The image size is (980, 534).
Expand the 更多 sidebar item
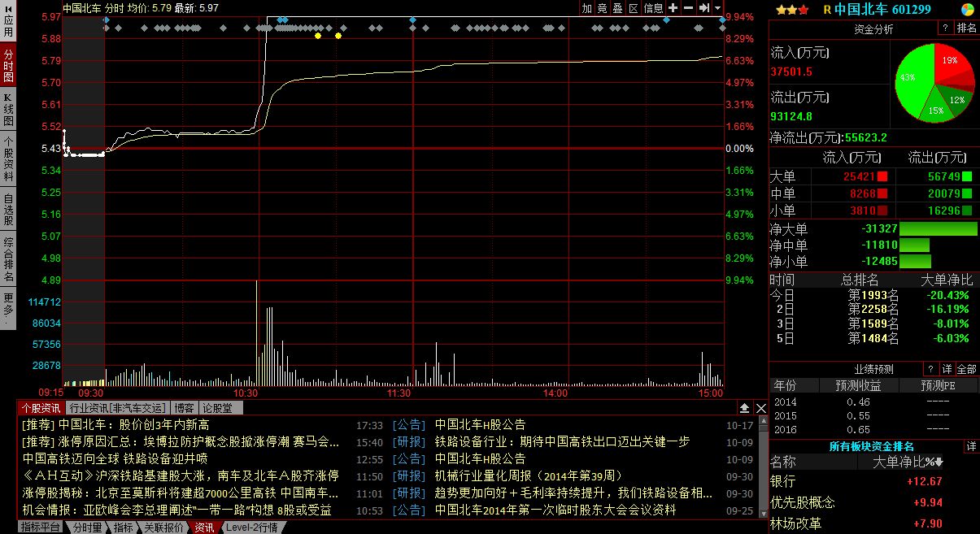pos(8,309)
